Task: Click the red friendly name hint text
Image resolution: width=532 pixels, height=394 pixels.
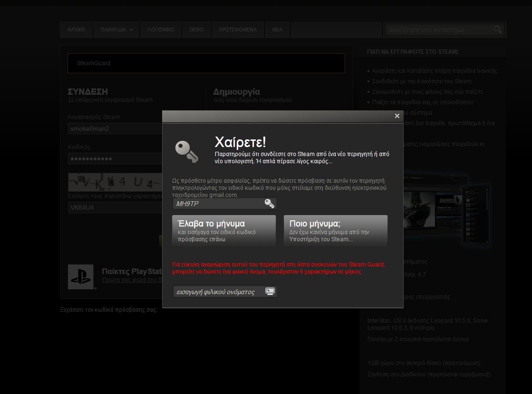Action: pyautogui.click(x=279, y=268)
